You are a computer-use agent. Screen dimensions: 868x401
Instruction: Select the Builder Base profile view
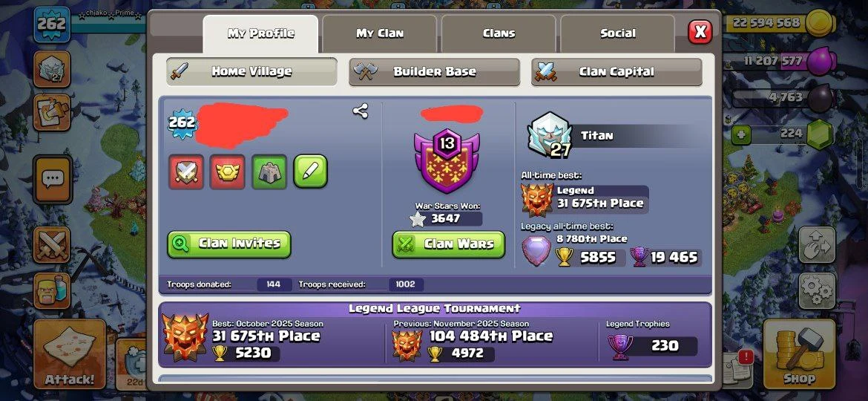pyautogui.click(x=435, y=71)
